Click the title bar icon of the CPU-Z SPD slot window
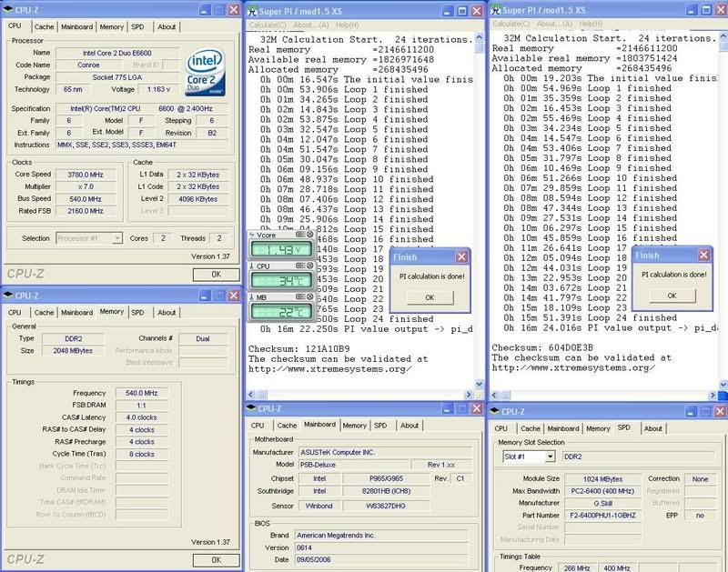 (494, 411)
